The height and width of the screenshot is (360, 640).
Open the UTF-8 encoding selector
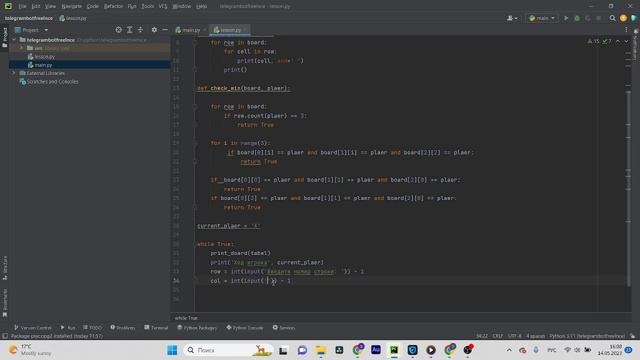click(514, 336)
